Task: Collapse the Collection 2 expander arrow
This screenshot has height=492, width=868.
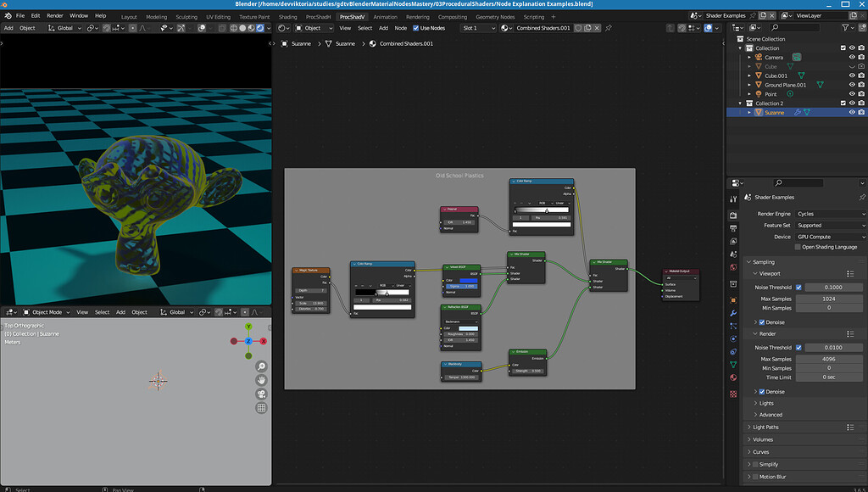Action: point(738,103)
